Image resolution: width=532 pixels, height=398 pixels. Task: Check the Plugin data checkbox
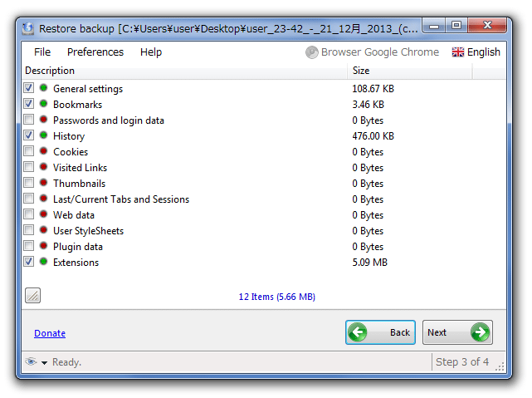coord(29,246)
